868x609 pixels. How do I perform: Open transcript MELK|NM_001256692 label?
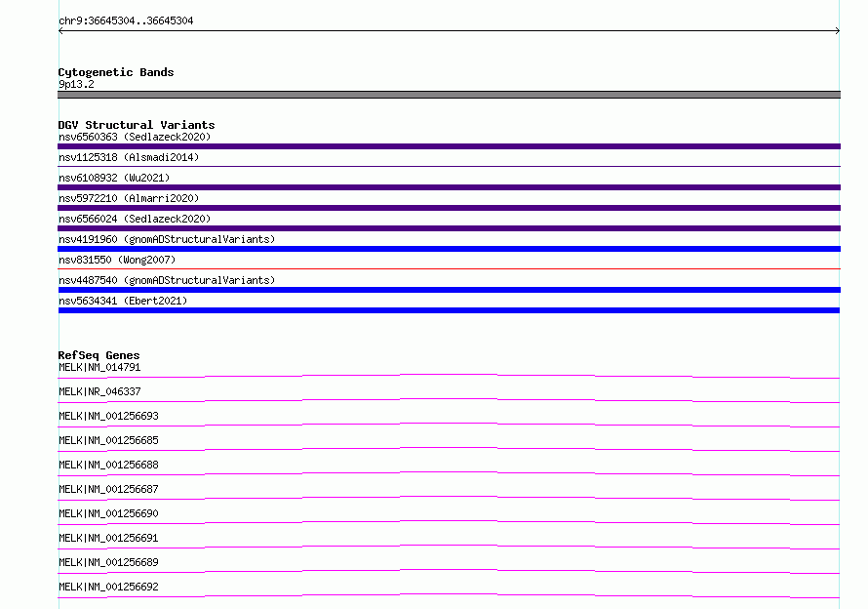point(108,587)
